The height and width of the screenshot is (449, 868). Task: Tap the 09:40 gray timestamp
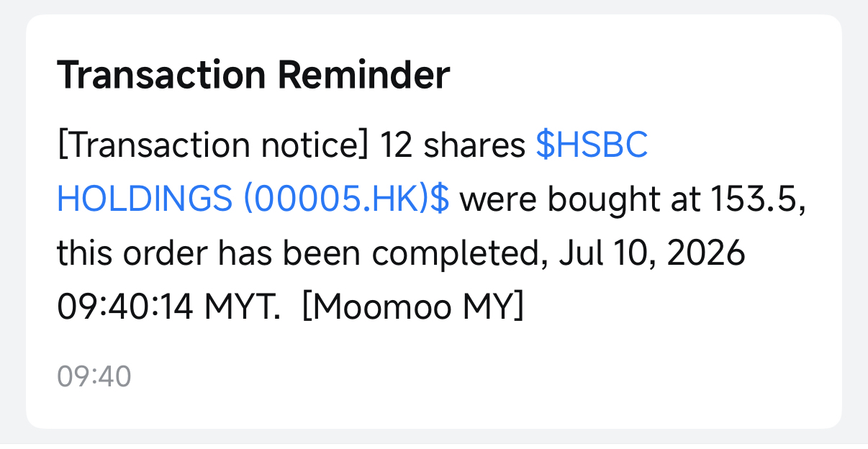click(94, 376)
